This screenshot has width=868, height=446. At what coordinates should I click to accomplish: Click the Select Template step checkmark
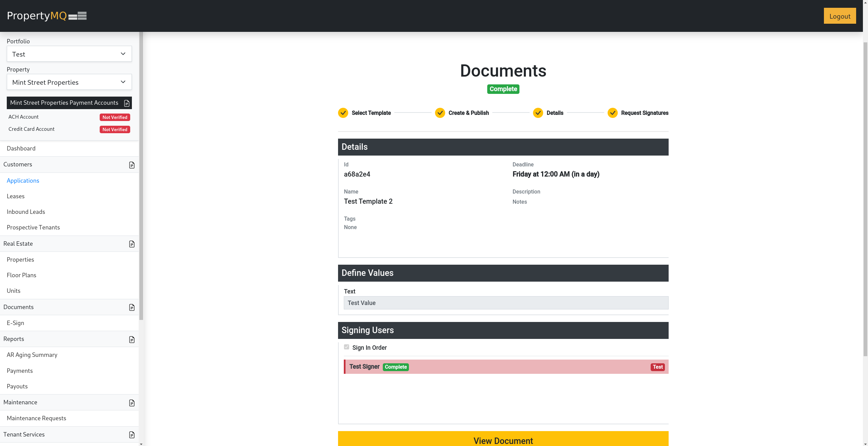(x=343, y=113)
